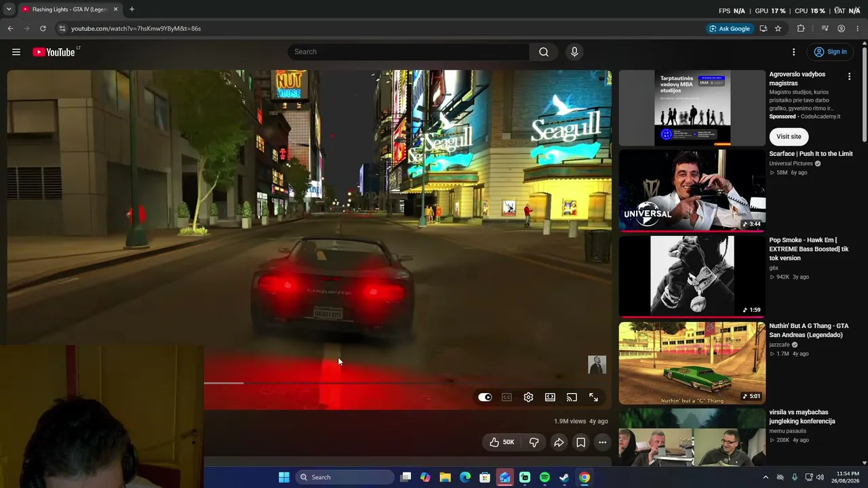Share the current video
Viewport: 868px width, 488px height.
coord(559,443)
